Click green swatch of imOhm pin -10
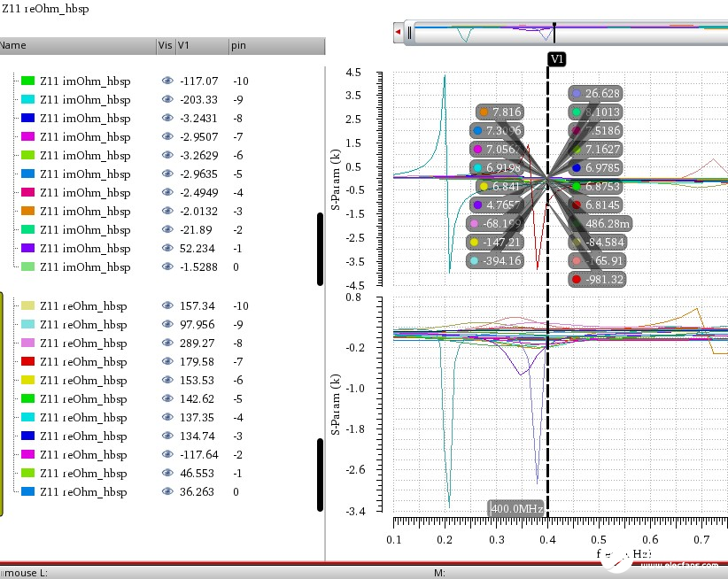The image size is (728, 579). coord(27,81)
